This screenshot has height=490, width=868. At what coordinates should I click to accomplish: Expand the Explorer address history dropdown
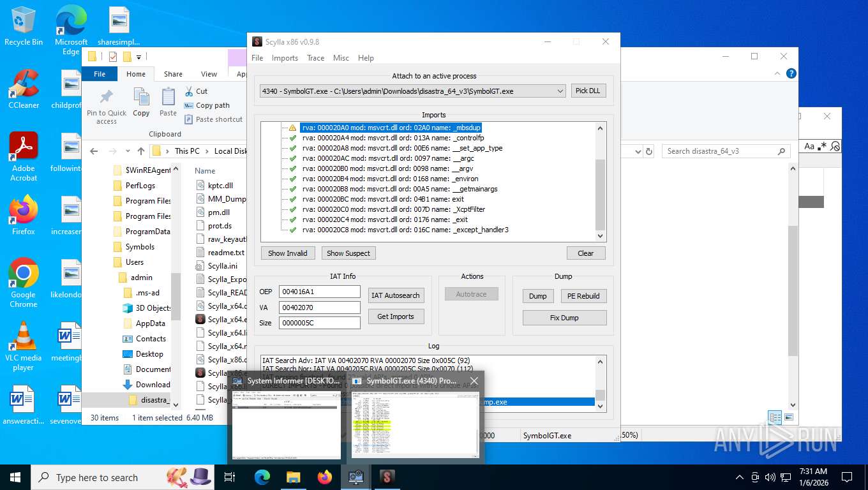point(638,151)
